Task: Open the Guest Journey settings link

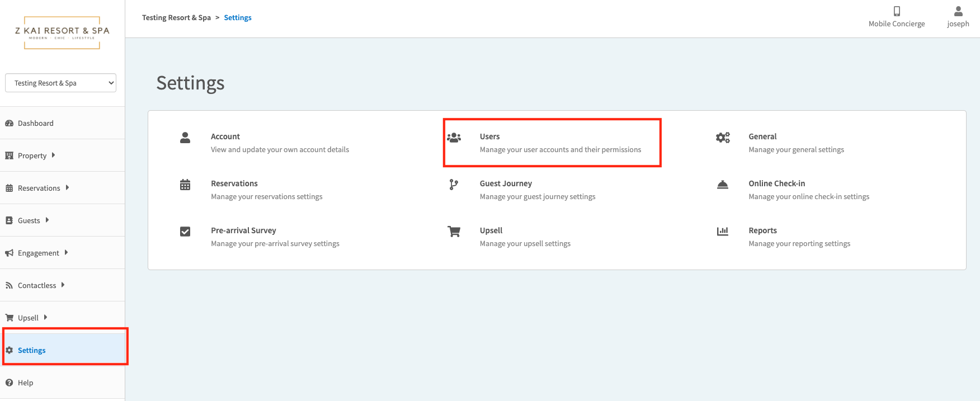Action: click(506, 183)
